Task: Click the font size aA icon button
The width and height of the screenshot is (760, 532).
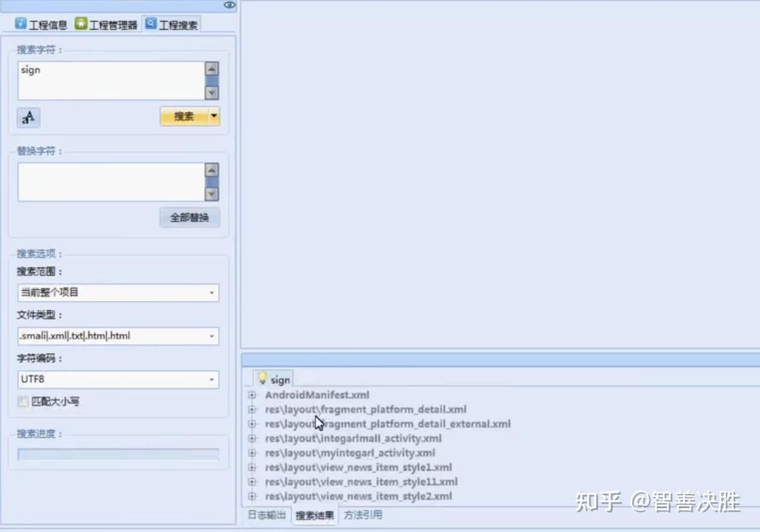Action: point(28,117)
